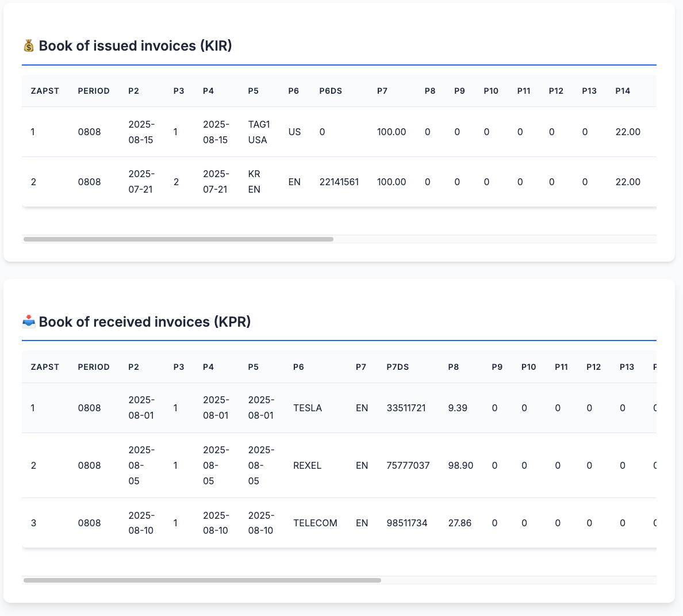Viewport: 683px width, 616px height.
Task: Select the ZAPST column header in KIR table
Action: [45, 91]
